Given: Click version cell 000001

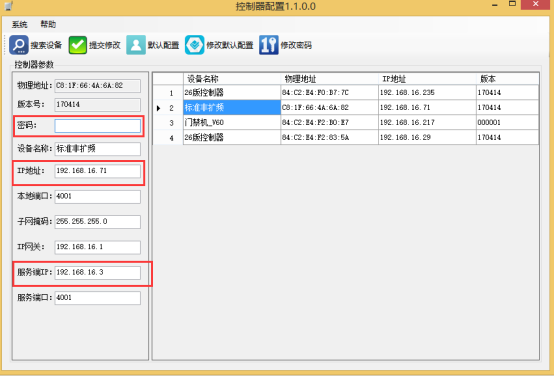Looking at the screenshot, I should click(507, 123).
